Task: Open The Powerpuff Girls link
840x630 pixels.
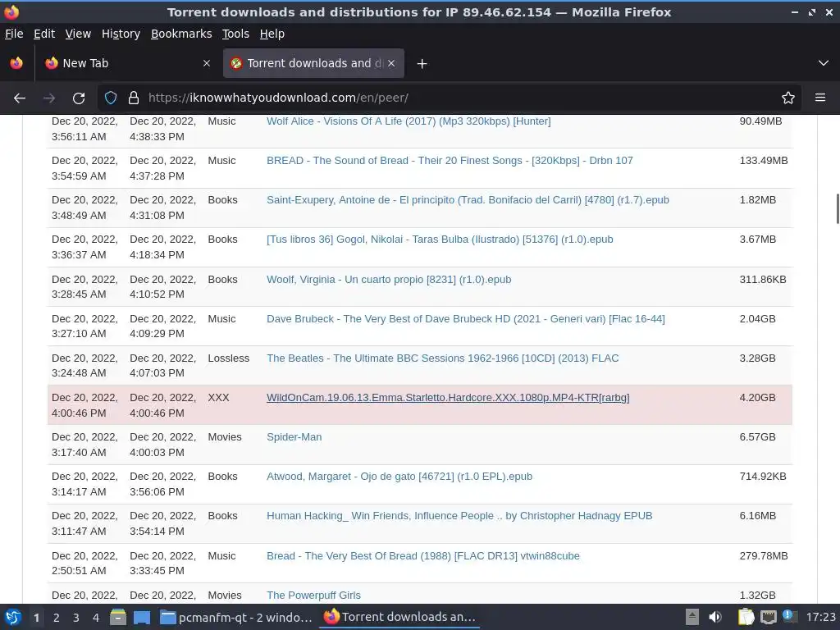Action: point(313,596)
